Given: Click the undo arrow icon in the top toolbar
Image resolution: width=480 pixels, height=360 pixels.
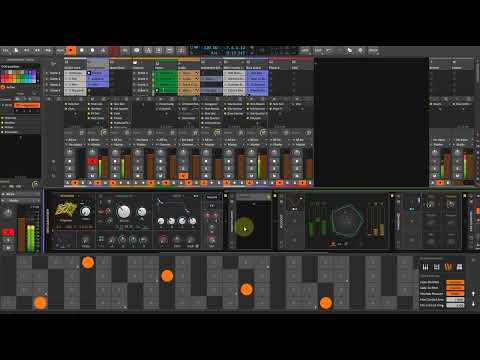Looking at the screenshot, I should (x=329, y=51).
